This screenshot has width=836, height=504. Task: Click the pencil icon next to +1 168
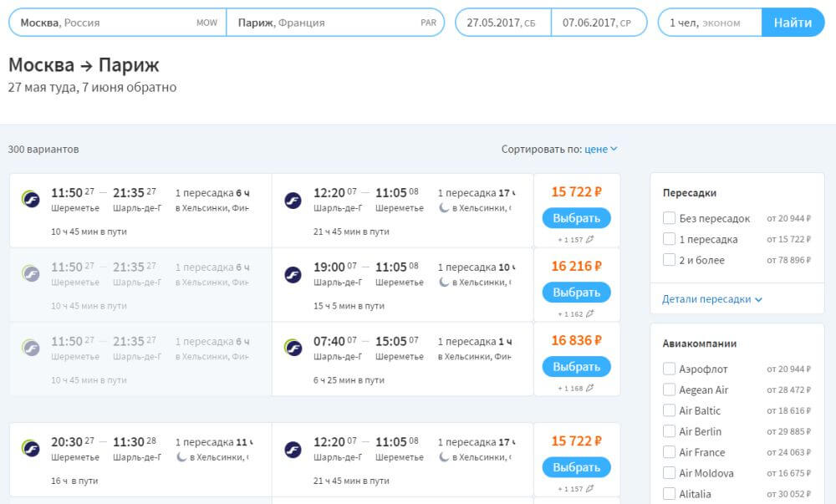[589, 388]
